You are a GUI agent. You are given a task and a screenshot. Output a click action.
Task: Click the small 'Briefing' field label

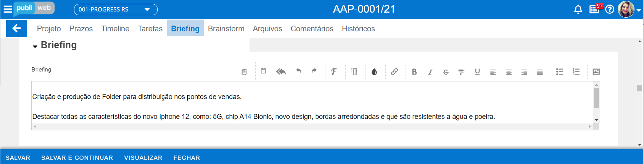[x=41, y=70]
